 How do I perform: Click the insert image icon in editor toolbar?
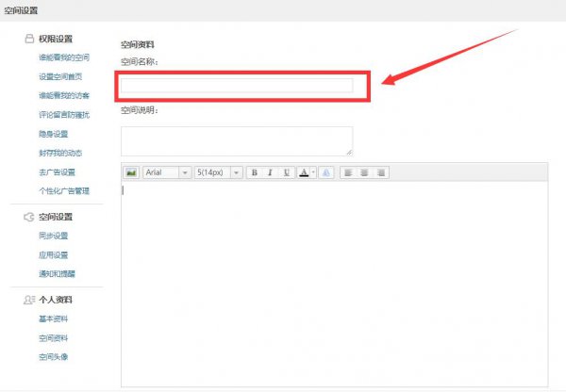click(131, 172)
